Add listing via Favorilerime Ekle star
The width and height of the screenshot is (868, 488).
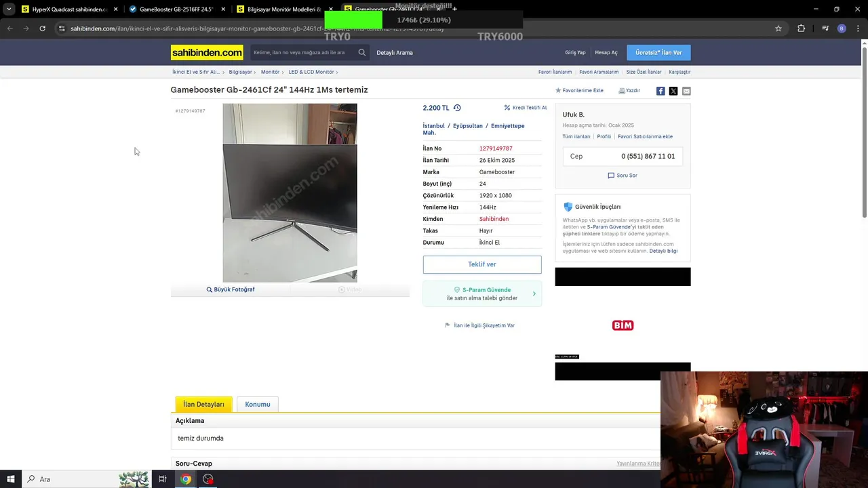pos(579,90)
